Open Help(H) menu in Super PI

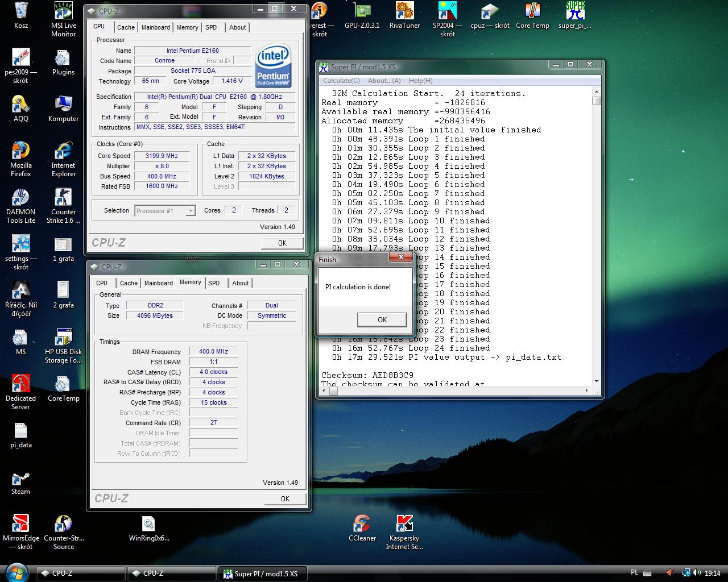click(421, 81)
